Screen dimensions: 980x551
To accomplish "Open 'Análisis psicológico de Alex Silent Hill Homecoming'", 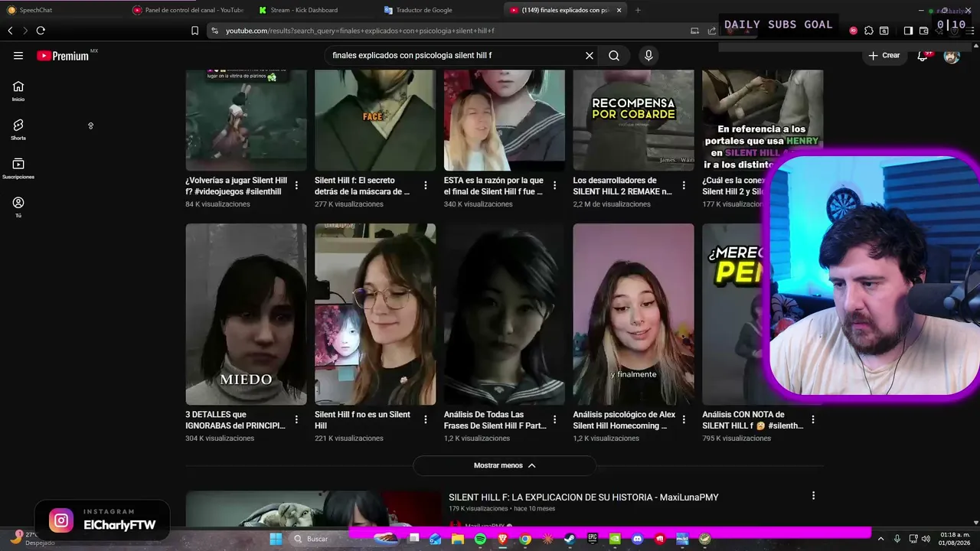I will tap(625, 420).
